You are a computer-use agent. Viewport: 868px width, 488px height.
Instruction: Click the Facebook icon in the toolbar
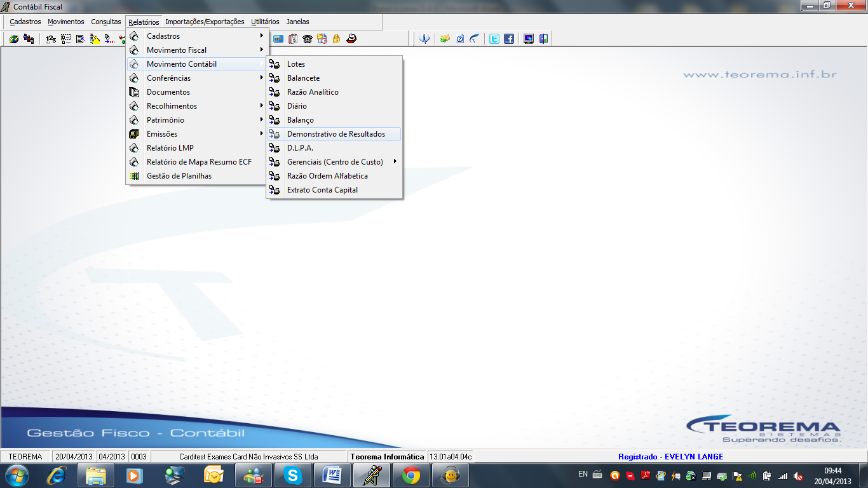(x=509, y=39)
